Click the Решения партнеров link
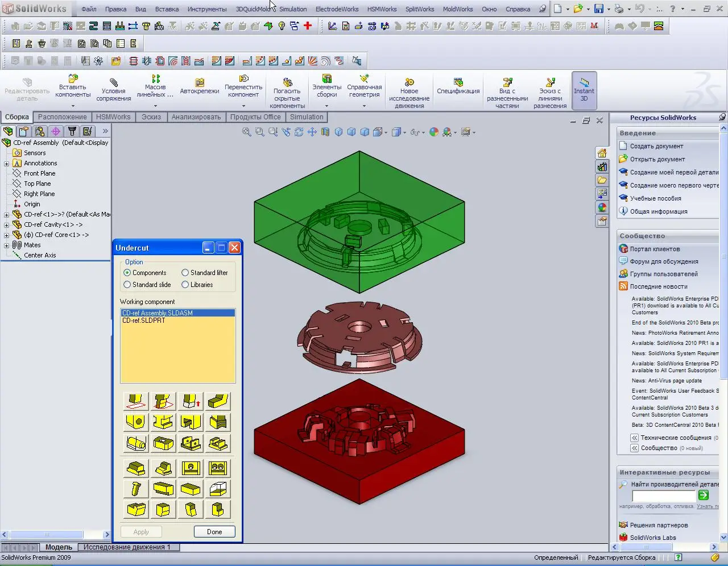Screen dimensions: 728x566 [x=659, y=525]
